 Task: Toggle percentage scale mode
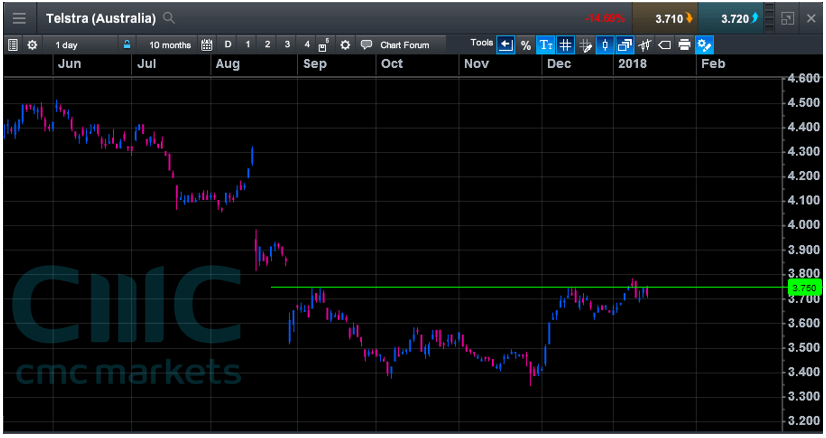(x=526, y=46)
